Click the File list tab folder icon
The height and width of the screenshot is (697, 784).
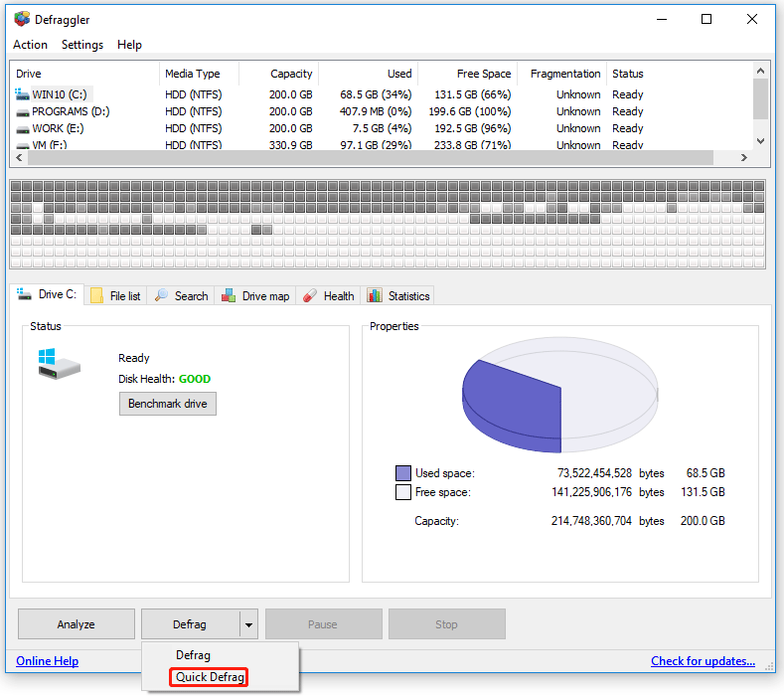coord(96,295)
